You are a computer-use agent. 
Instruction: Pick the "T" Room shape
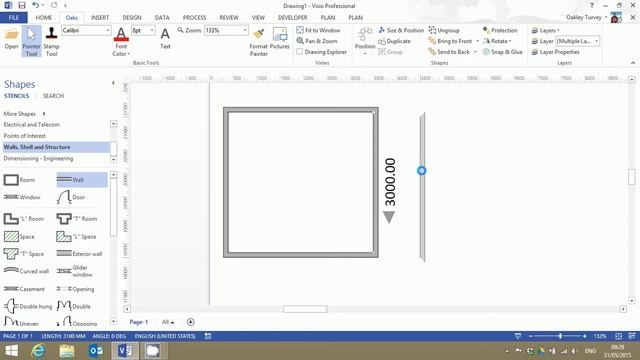tap(77, 219)
